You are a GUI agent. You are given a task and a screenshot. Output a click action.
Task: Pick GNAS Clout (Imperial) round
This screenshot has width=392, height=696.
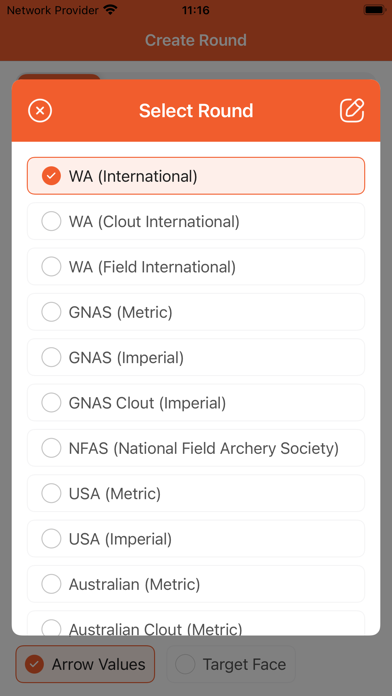(x=196, y=402)
